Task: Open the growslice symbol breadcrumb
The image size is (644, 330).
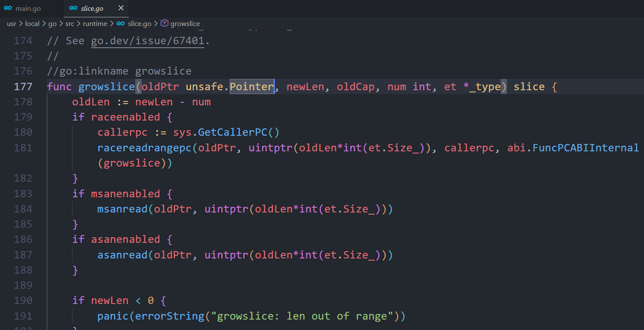Action: click(185, 23)
